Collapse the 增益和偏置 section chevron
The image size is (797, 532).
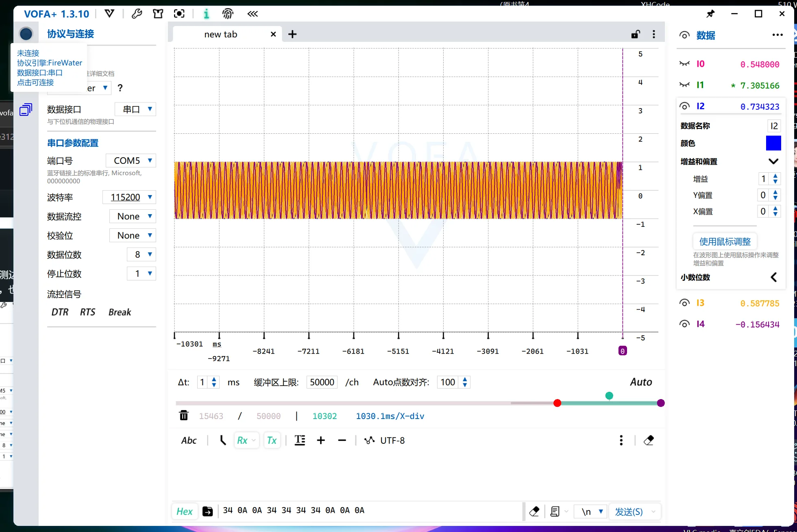coord(773,161)
